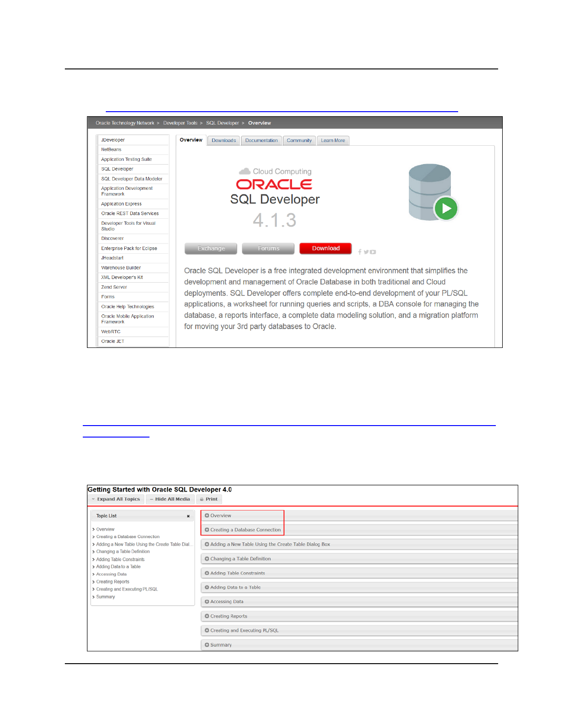
Task: Select Adding Table Constraints in Topic List
Action: pos(120,560)
